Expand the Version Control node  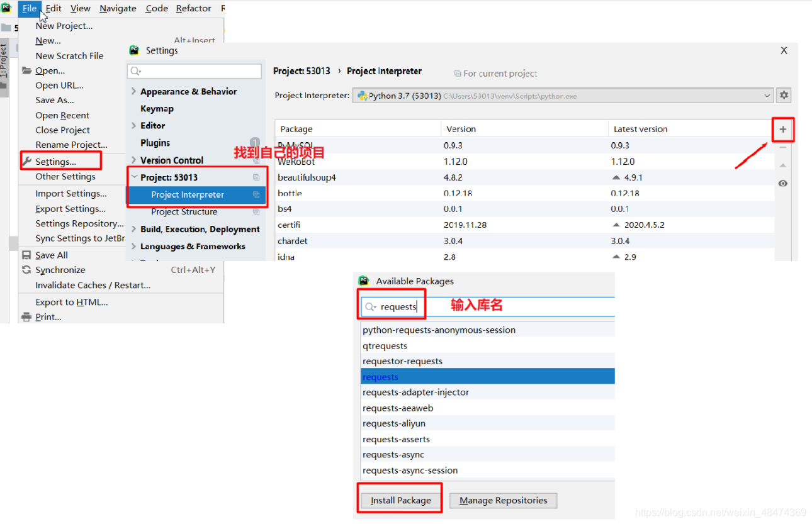coord(134,160)
